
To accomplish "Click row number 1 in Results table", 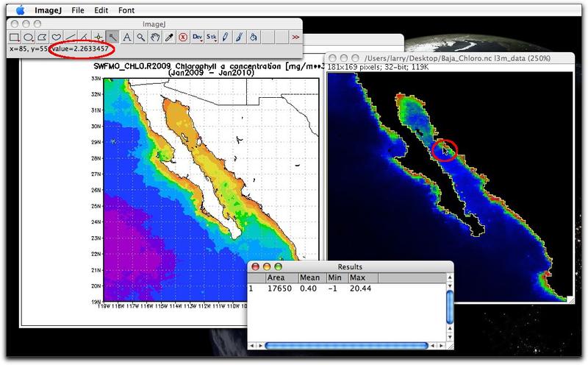I will (x=251, y=288).
